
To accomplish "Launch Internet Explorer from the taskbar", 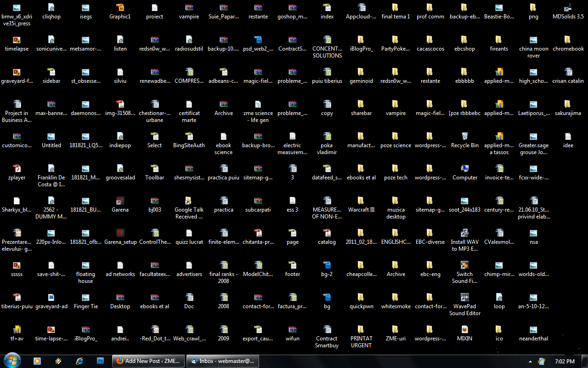I will coord(79,361).
